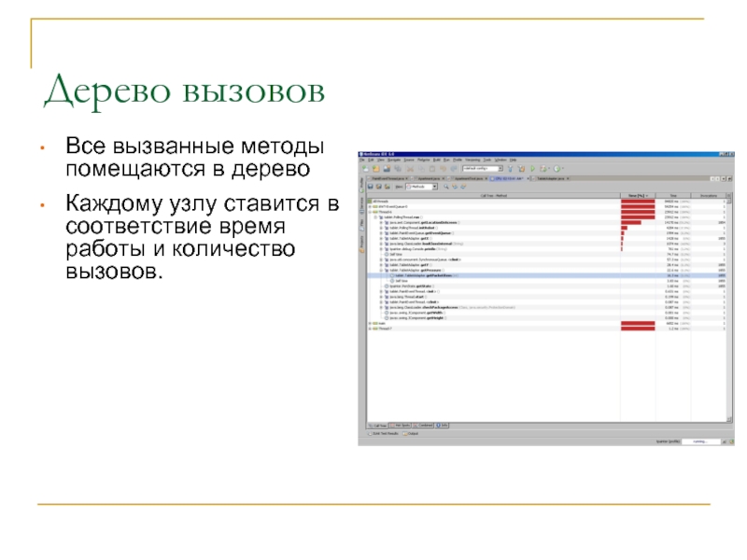The height and width of the screenshot is (560, 747).
Task: Open the Edit menu
Action: [371, 160]
